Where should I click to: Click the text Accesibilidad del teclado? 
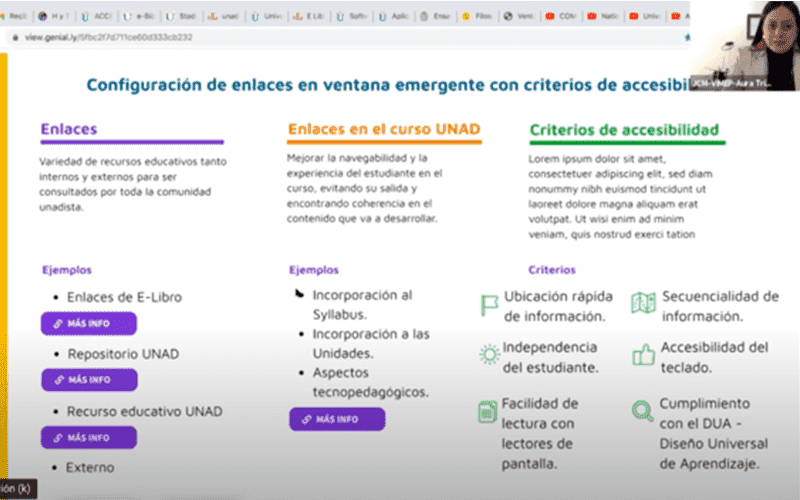coord(714,357)
